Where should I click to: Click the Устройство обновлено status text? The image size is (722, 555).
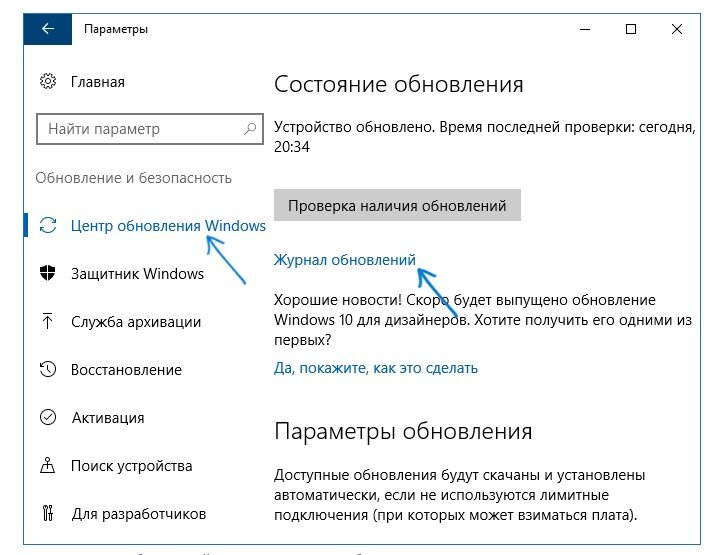coord(484,137)
